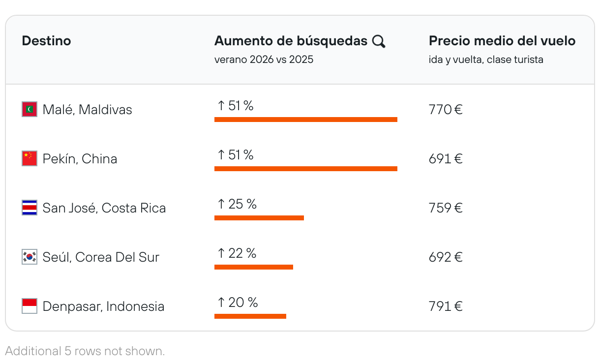Click the Precio medio del vuelo header
This screenshot has width=600, height=364.
502,41
